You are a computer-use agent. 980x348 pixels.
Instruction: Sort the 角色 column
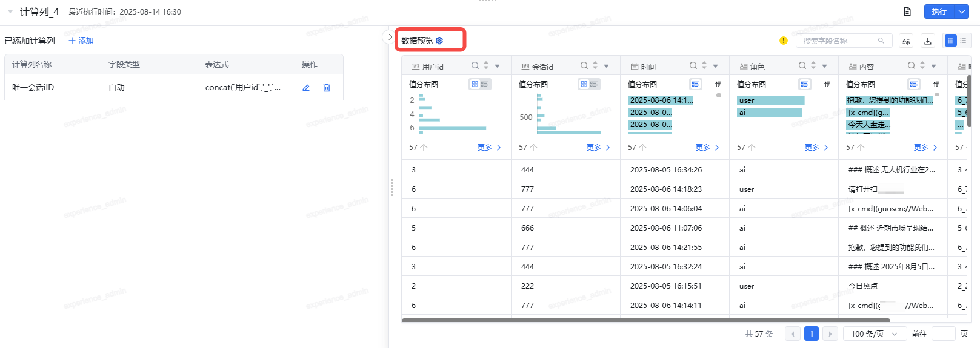pyautogui.click(x=813, y=65)
